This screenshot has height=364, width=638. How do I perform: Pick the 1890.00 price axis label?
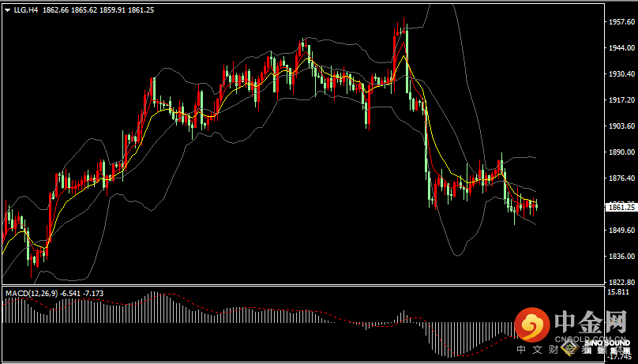coord(620,152)
